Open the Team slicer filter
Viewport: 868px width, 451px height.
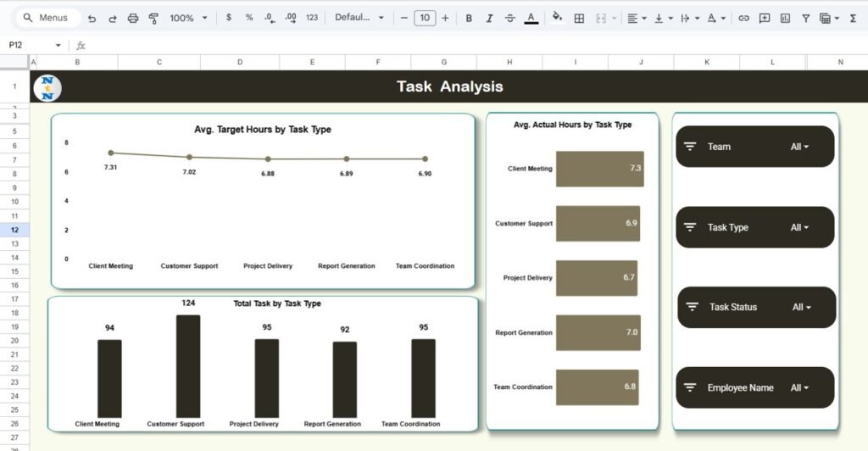coord(754,147)
